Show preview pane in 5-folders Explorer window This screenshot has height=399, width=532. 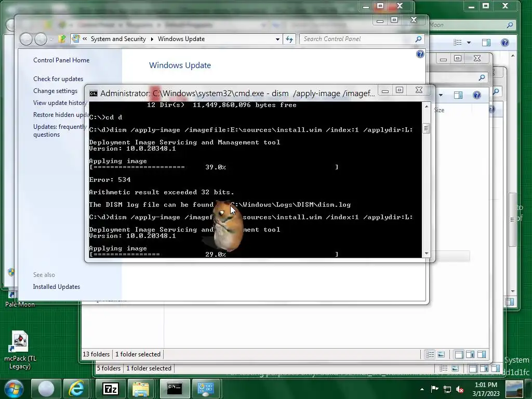(495, 368)
